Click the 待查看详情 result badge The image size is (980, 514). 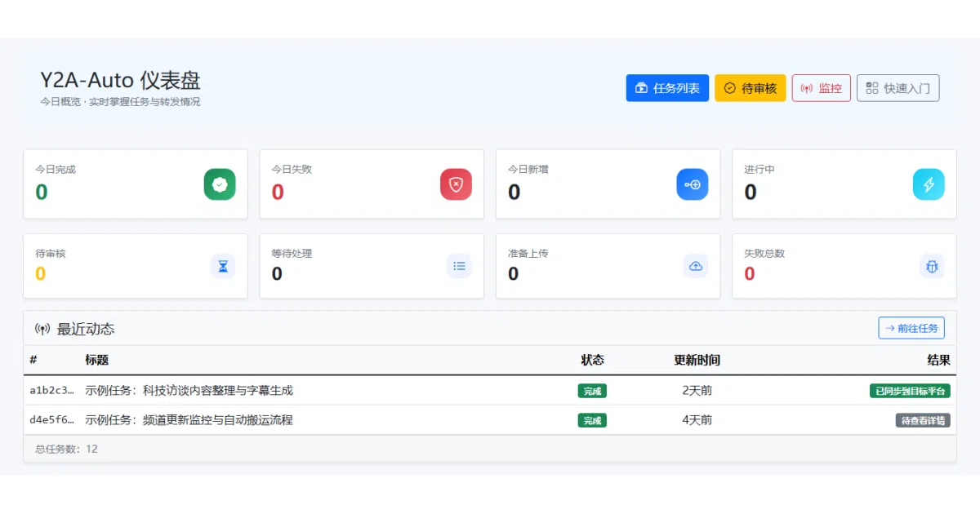click(x=923, y=420)
